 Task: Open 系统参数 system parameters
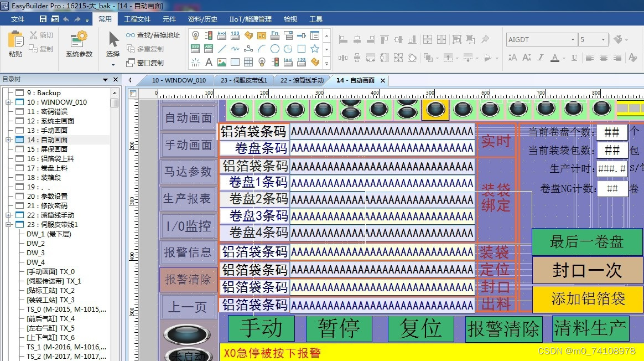pyautogui.click(x=79, y=44)
